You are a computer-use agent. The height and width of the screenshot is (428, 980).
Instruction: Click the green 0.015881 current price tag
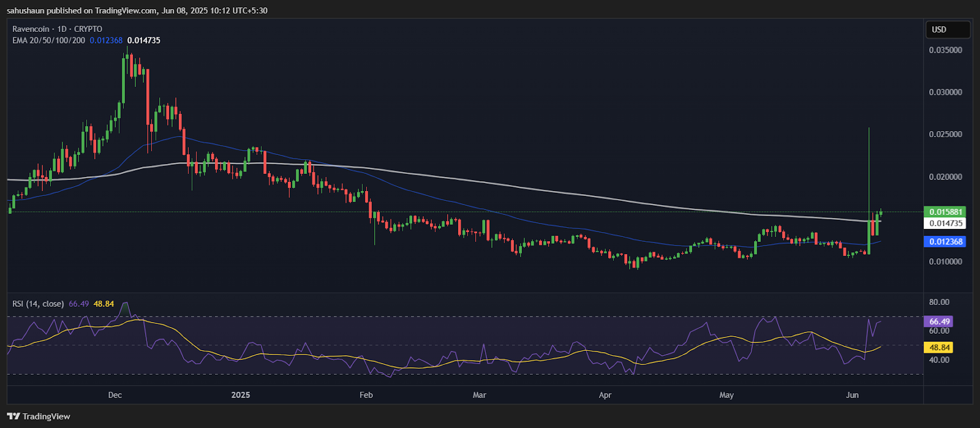[x=944, y=212]
